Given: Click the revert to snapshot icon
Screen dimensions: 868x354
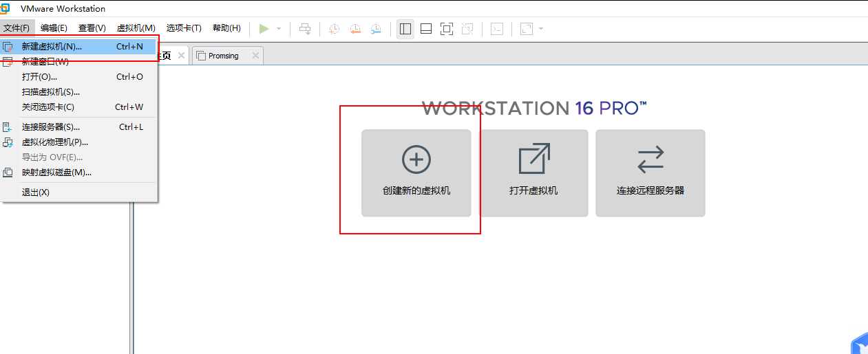Looking at the screenshot, I should 355,28.
